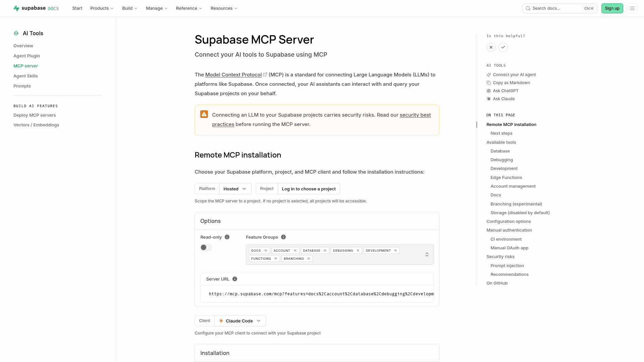Click the Connect your AI agent sparkle icon

(x=489, y=75)
